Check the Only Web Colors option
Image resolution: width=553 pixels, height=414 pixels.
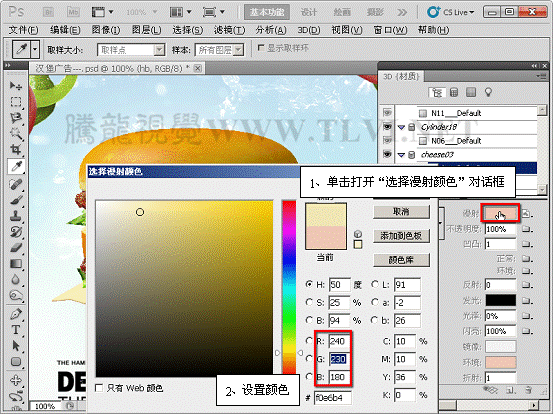click(x=99, y=388)
